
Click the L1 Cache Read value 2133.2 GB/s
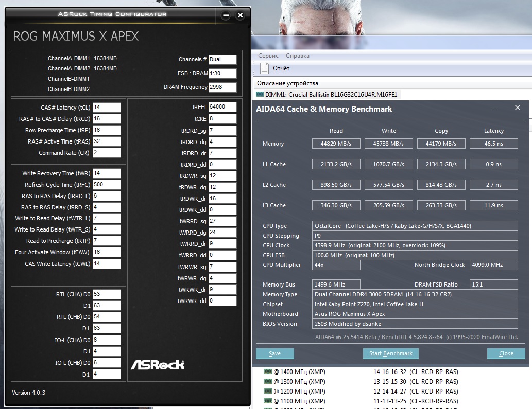336,164
